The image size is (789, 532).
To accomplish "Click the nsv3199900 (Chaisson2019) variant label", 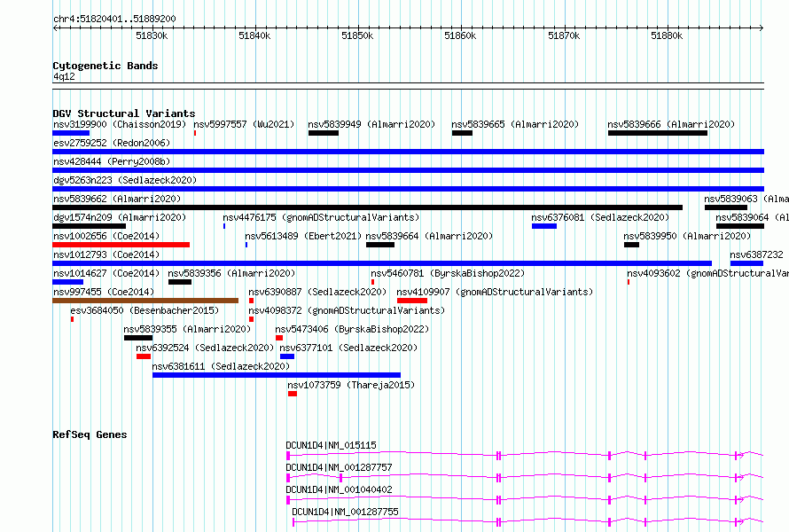I will pyautogui.click(x=120, y=124).
